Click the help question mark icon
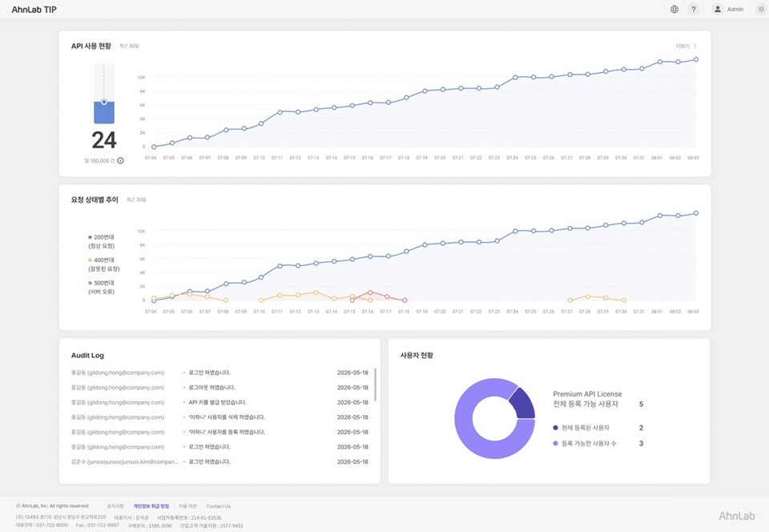 pos(694,10)
